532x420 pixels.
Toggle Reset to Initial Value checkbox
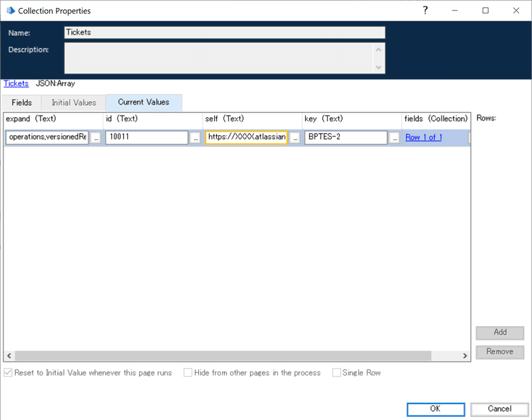tap(8, 373)
